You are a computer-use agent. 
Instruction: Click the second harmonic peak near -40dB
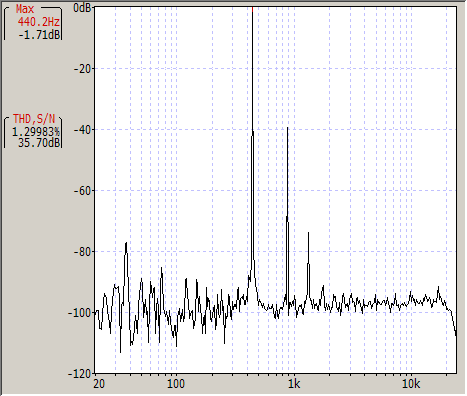(287, 128)
